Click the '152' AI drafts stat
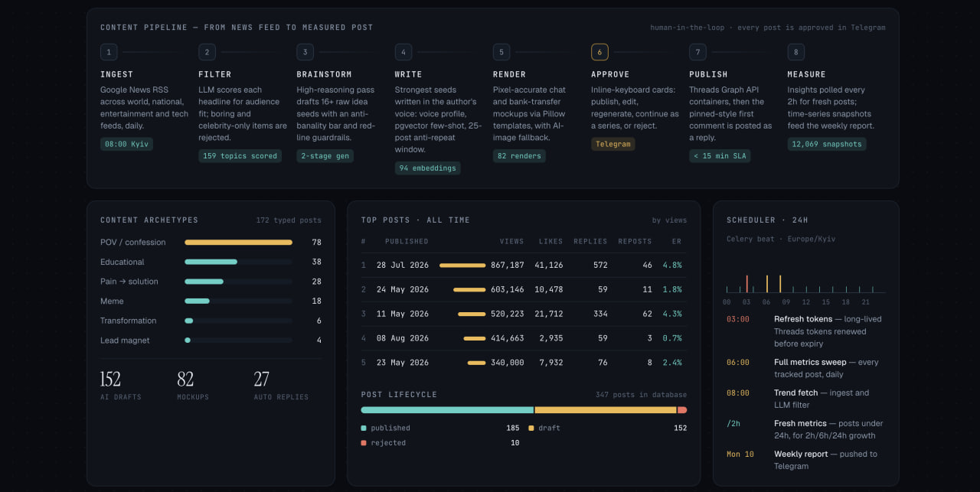The width and height of the screenshot is (980, 492). [110, 380]
